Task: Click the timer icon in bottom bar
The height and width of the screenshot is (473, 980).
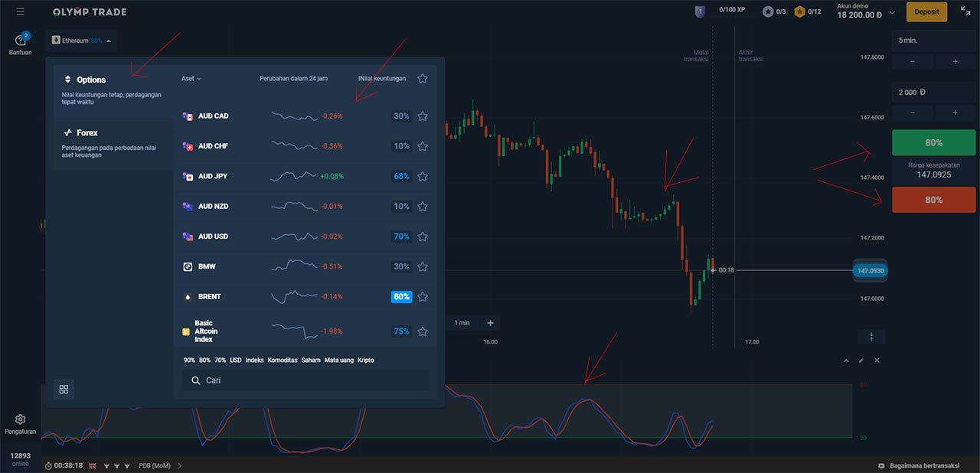Action: coord(48,465)
